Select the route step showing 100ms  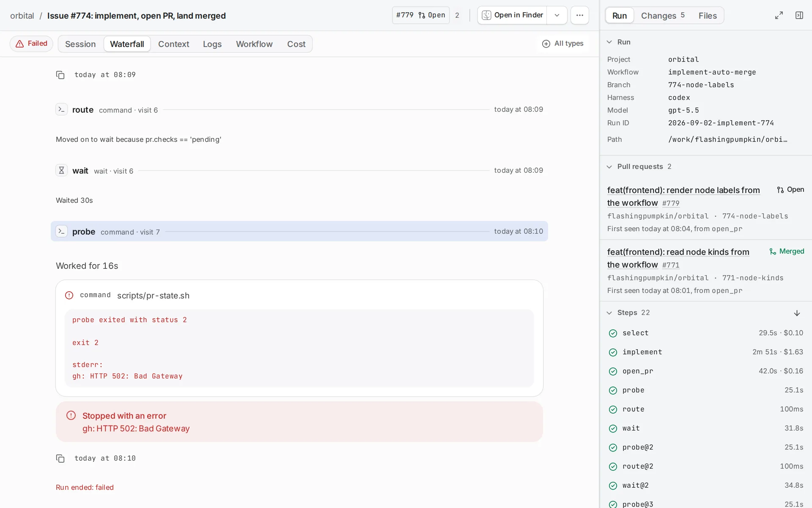tap(706, 409)
